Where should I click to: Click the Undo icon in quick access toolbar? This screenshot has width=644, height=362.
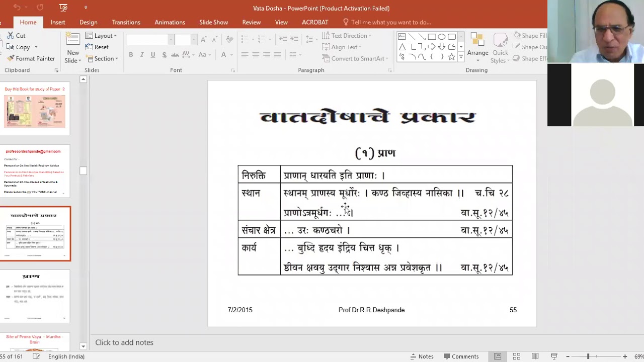click(x=17, y=8)
